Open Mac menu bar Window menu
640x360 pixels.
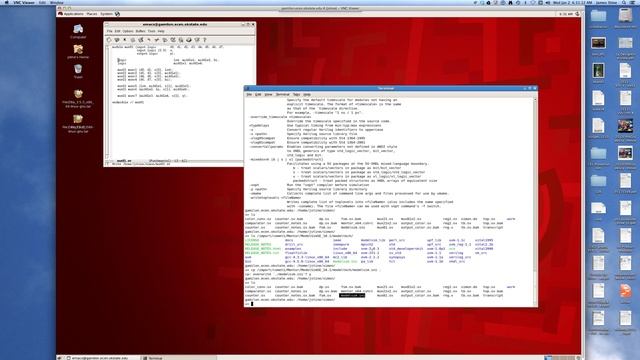pos(57,2)
